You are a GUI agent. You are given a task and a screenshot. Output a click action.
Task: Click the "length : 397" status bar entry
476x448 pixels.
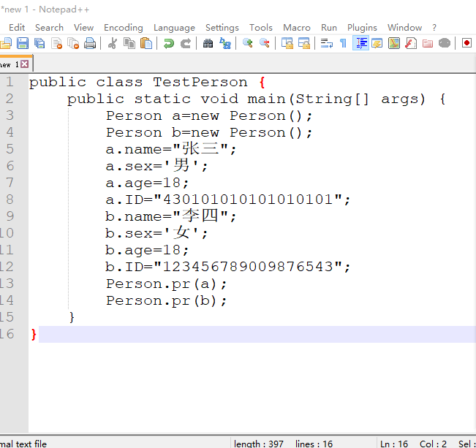(x=259, y=444)
